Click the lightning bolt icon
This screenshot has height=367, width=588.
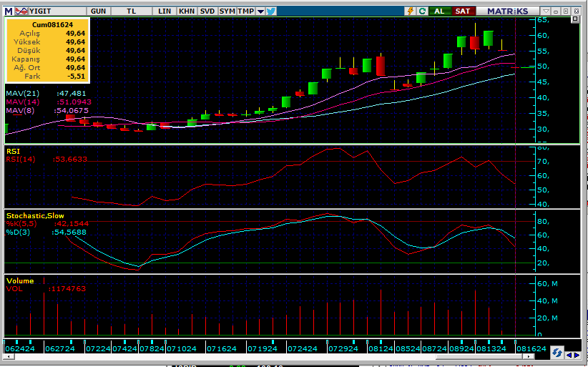(x=410, y=11)
